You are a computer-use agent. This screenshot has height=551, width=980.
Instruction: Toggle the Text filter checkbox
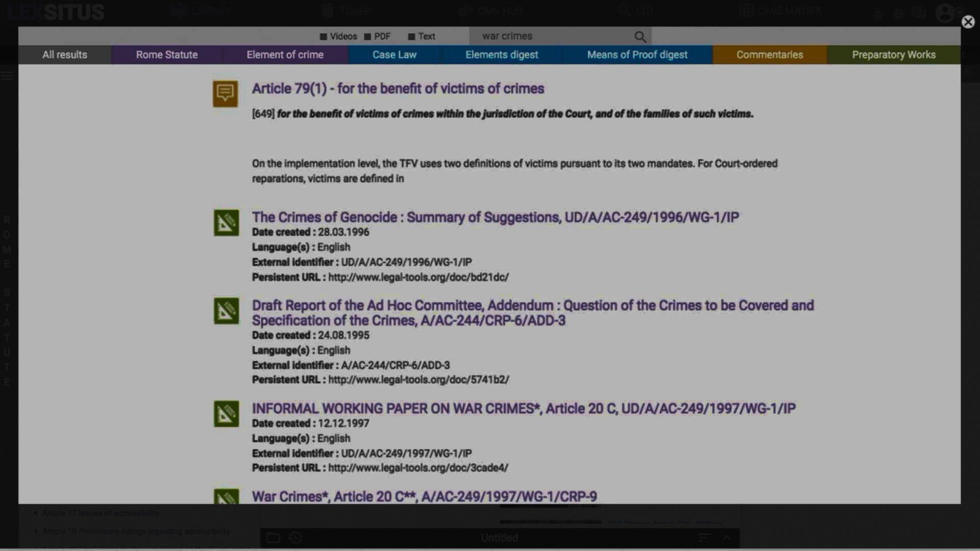(x=411, y=37)
